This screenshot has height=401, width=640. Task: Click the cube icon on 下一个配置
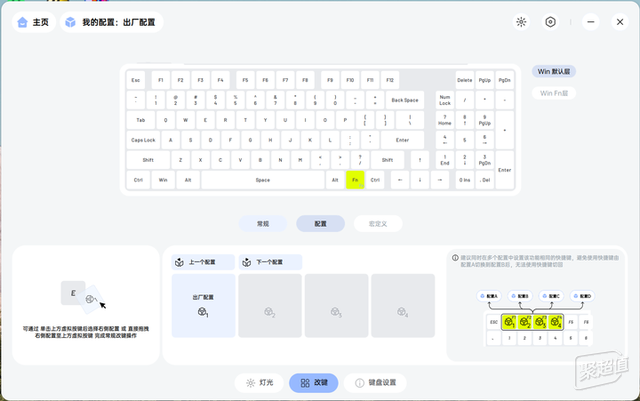(247, 262)
